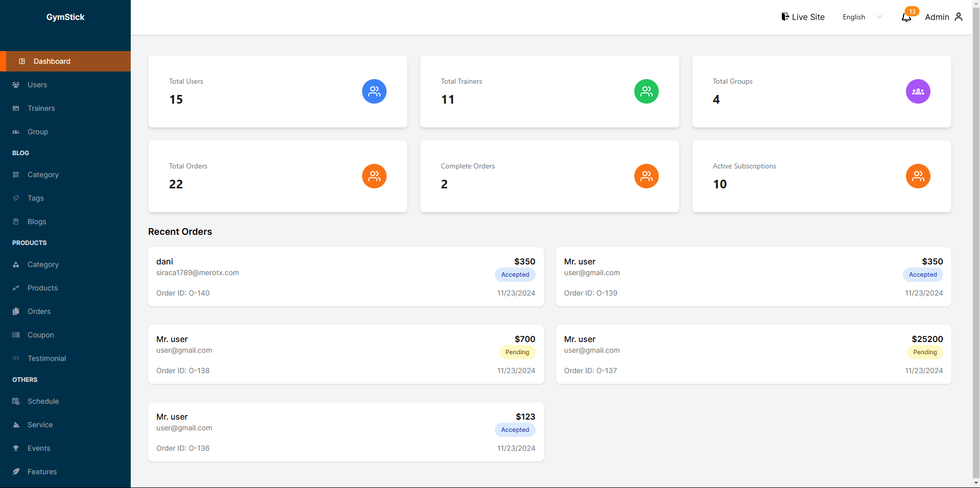Click the orange Active Subscriptions icon

point(918,176)
